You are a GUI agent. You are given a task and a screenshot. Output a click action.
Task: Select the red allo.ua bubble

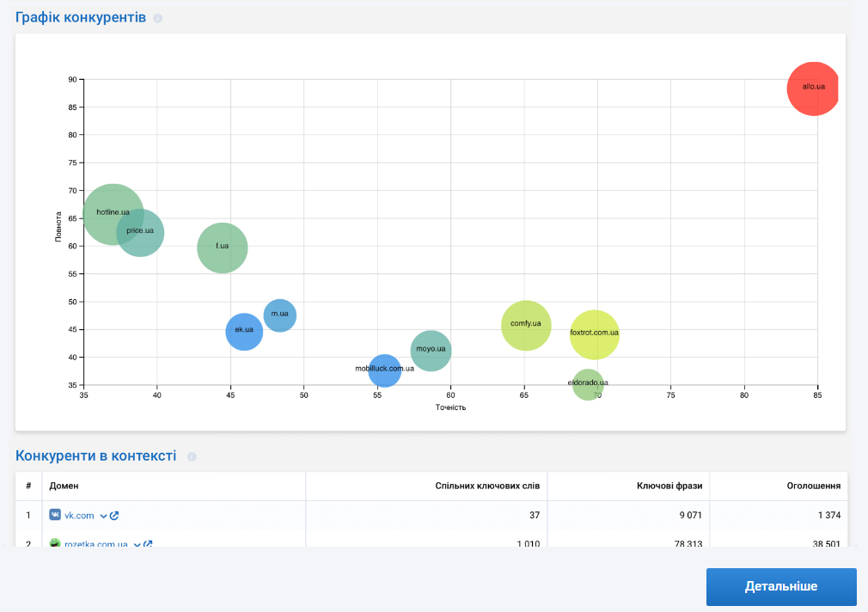813,89
